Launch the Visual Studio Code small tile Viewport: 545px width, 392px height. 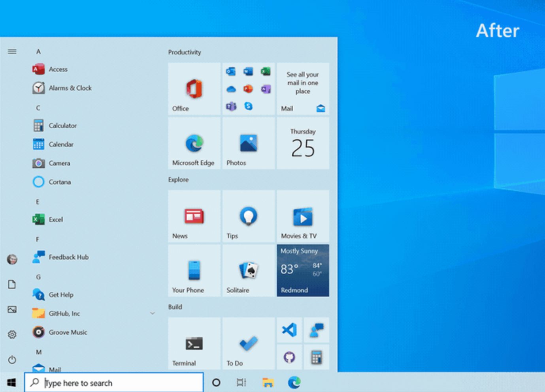289,330
